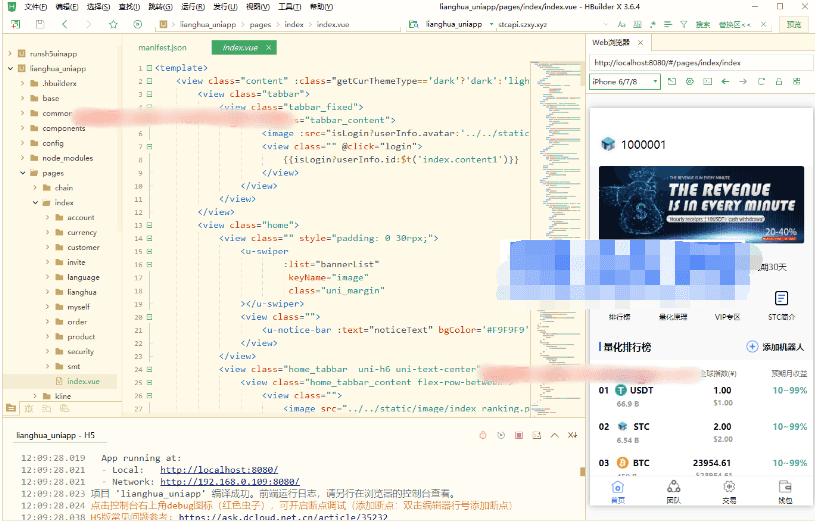Screen dimensions: 815x522
Task: Go back with the left chevron toolbar icon
Action: 64,24
